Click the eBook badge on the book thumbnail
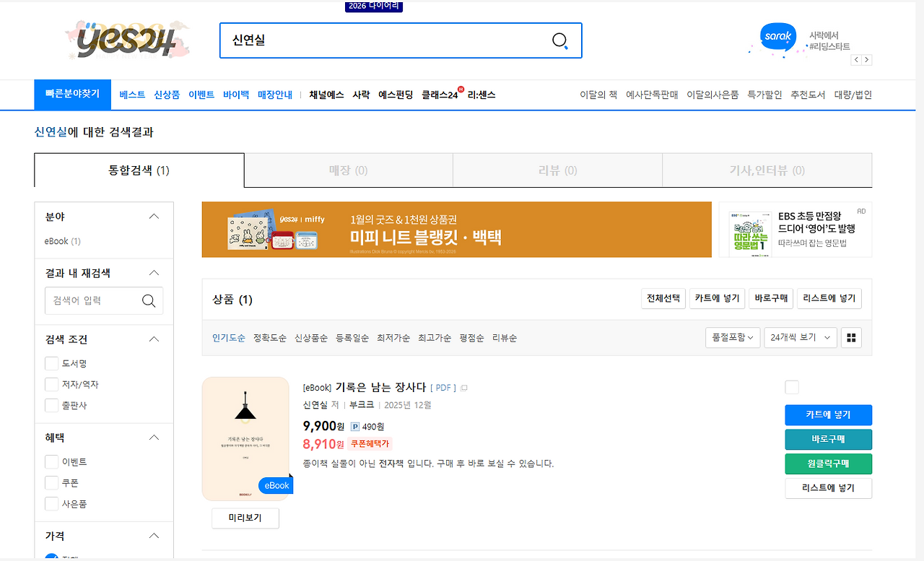 [x=276, y=485]
